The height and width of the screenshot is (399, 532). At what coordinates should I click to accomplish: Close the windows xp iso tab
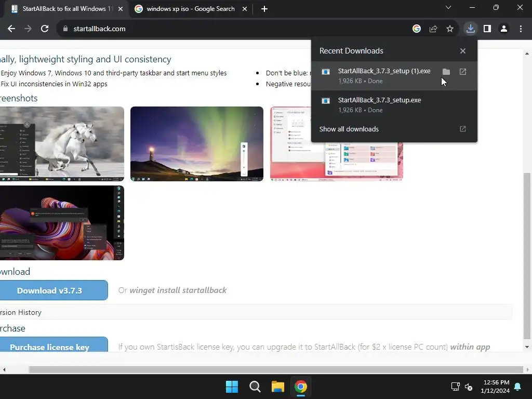[x=245, y=9]
